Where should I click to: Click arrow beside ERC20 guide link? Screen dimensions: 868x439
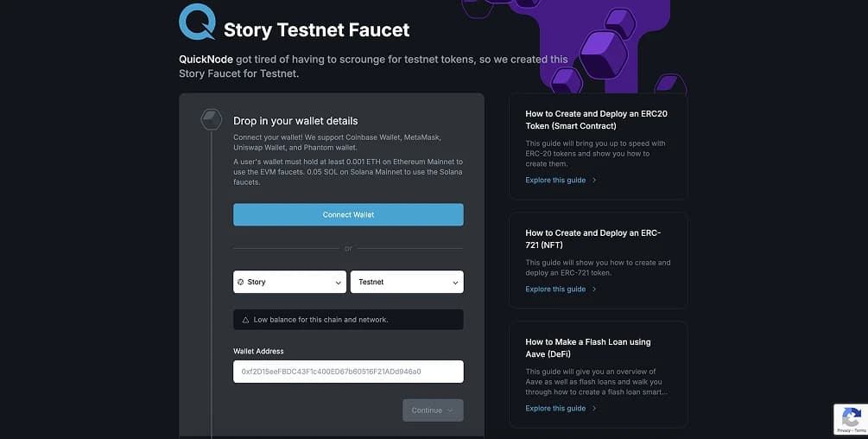[x=594, y=181]
